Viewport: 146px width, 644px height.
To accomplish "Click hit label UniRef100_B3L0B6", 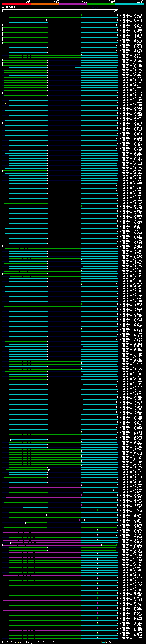I will click(131, 20).
